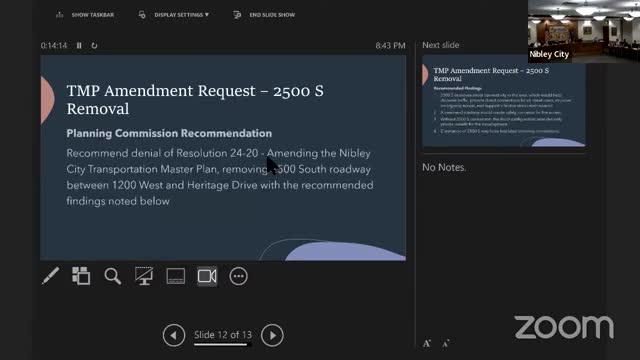640x360 pixels.
Task: Black out the slide show screen
Action: coord(144,276)
